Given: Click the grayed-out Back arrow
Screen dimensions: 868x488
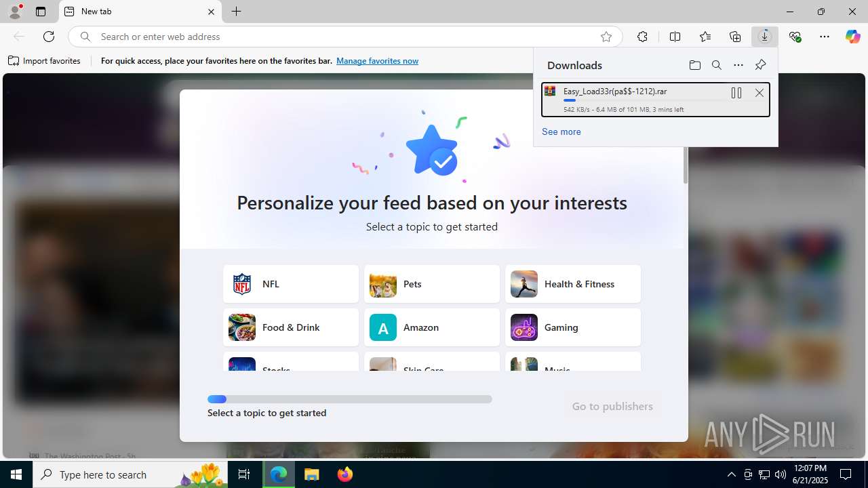Looking at the screenshot, I should pos(19,37).
